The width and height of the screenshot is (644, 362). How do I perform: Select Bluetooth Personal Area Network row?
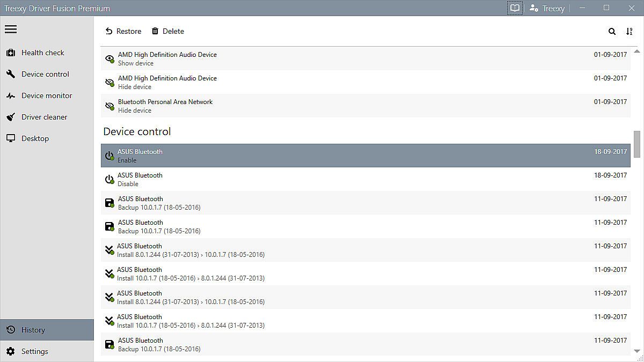pos(365,106)
